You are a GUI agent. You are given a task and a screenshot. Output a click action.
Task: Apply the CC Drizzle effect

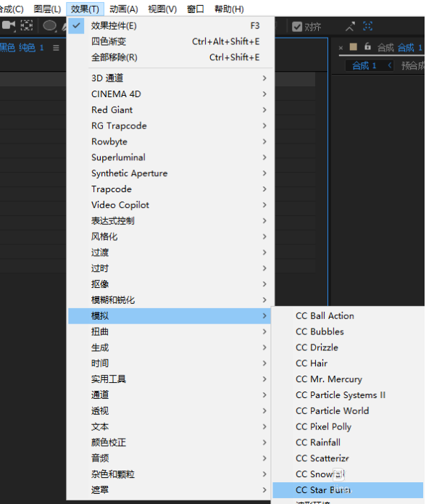(x=349, y=347)
